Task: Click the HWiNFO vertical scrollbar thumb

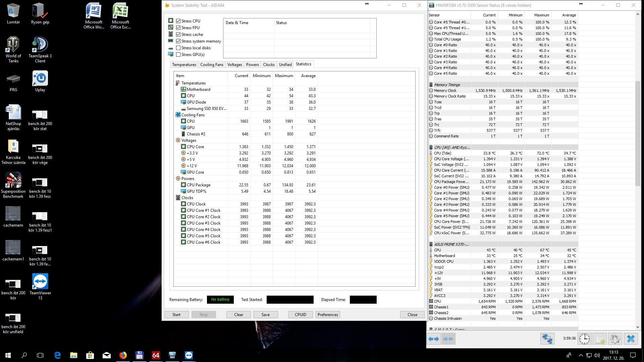Action: (638, 133)
